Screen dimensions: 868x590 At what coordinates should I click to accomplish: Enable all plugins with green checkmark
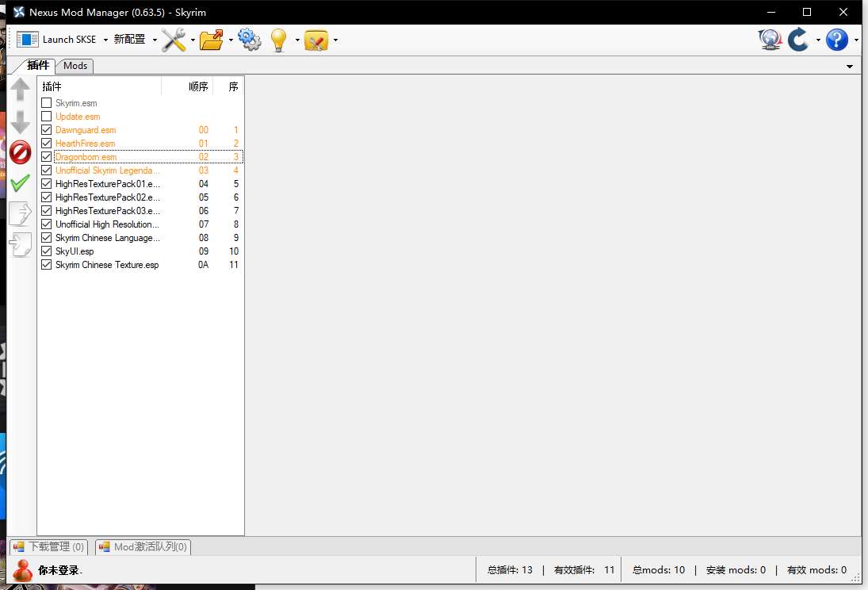click(x=21, y=182)
